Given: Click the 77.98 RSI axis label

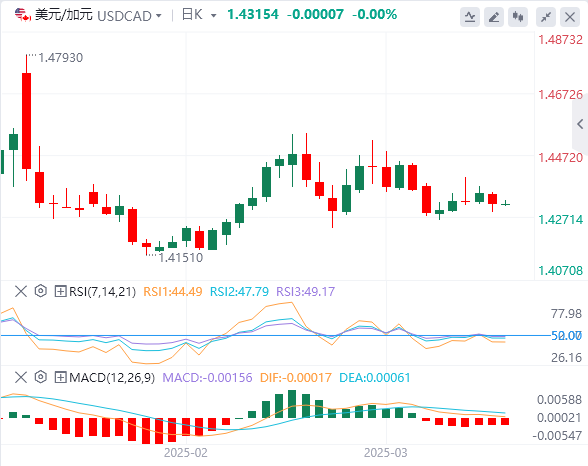Looking at the screenshot, I should coord(566,313).
